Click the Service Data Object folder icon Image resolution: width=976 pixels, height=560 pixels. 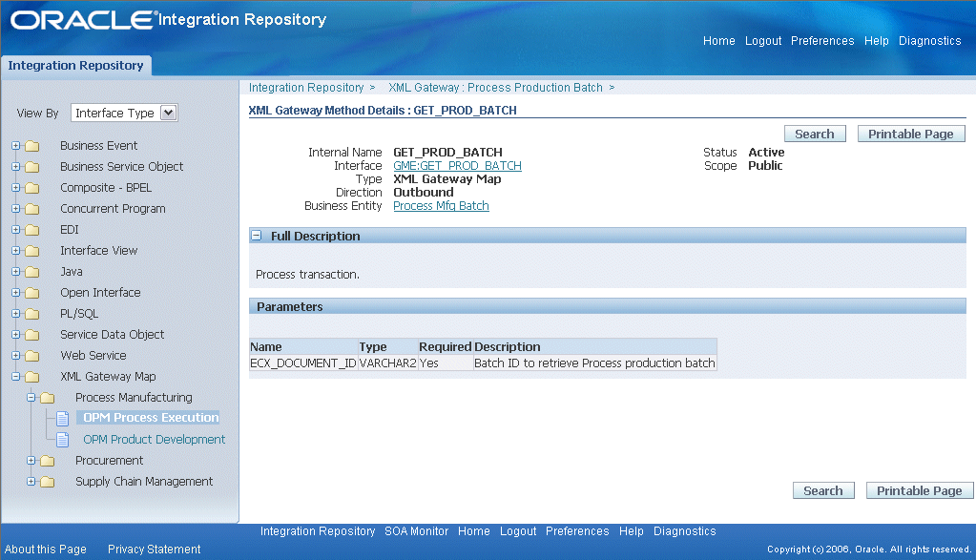pos(32,336)
